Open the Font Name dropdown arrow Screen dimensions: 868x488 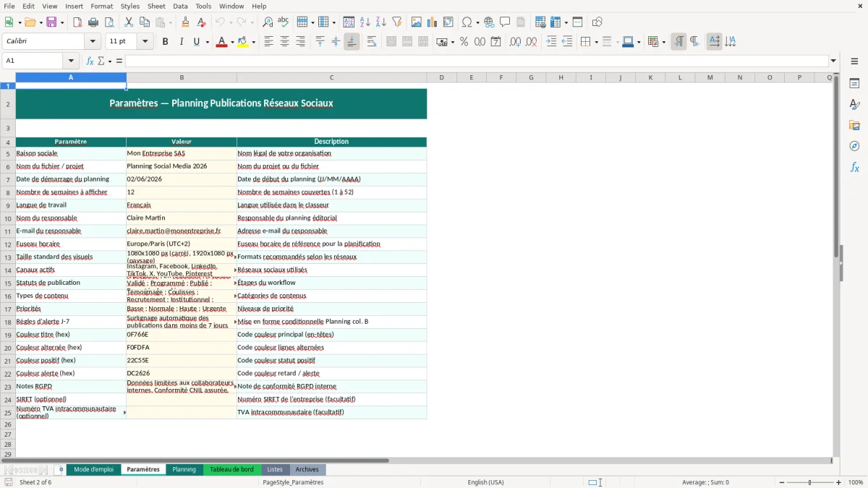coord(93,42)
